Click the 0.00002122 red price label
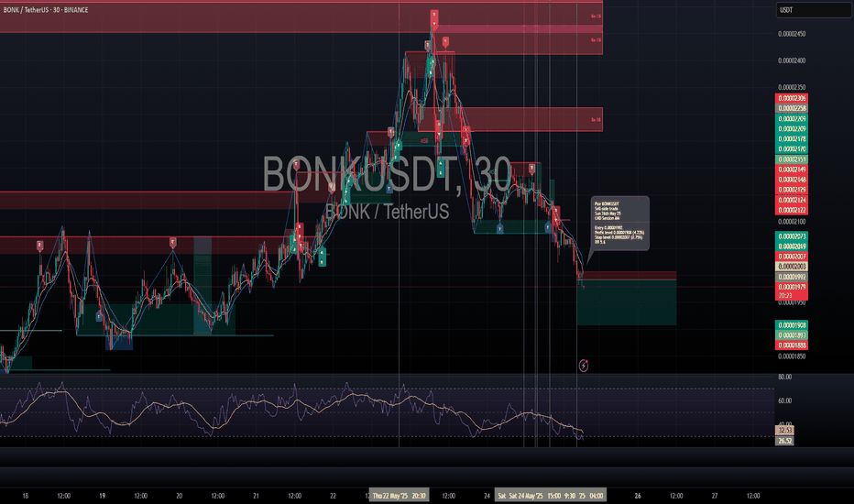Viewport: 854px width, 504px height. (x=792, y=211)
